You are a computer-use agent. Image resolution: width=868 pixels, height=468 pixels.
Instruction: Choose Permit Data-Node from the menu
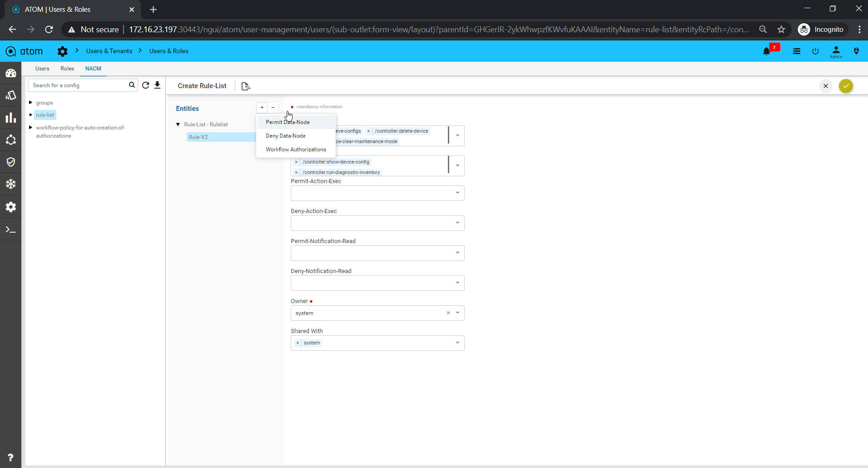coord(296,122)
